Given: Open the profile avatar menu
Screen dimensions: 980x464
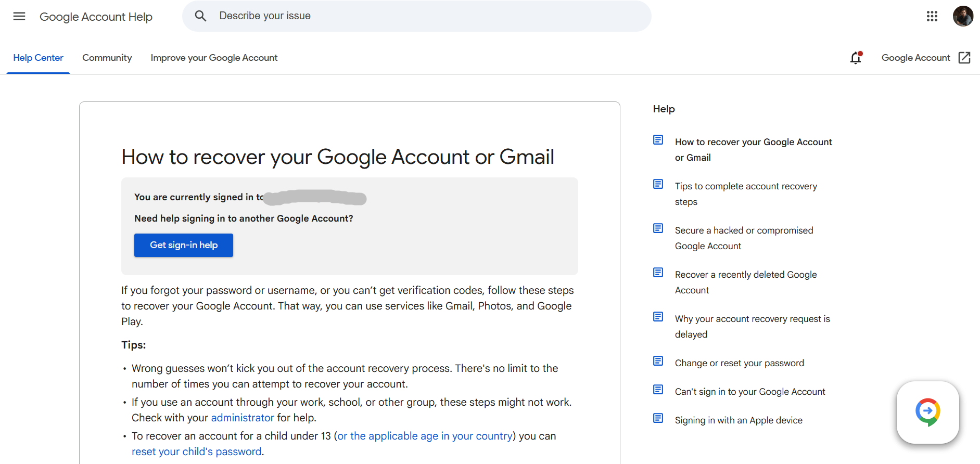Looking at the screenshot, I should pyautogui.click(x=963, y=16).
